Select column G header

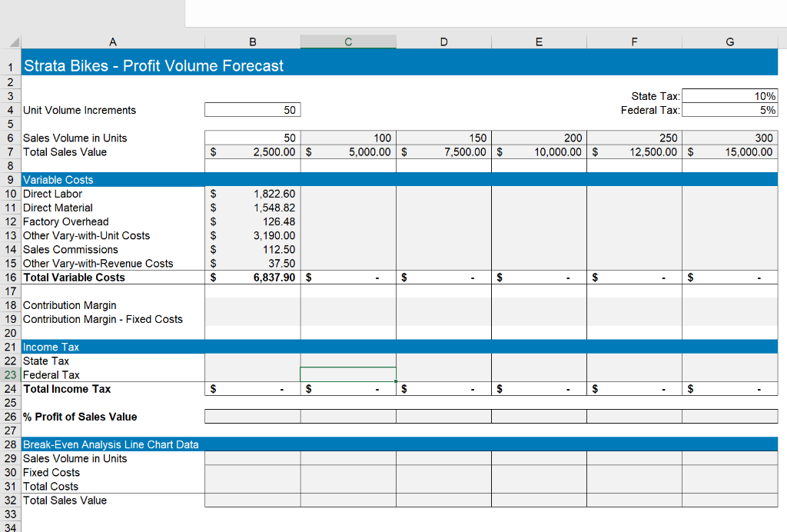pyautogui.click(x=729, y=42)
